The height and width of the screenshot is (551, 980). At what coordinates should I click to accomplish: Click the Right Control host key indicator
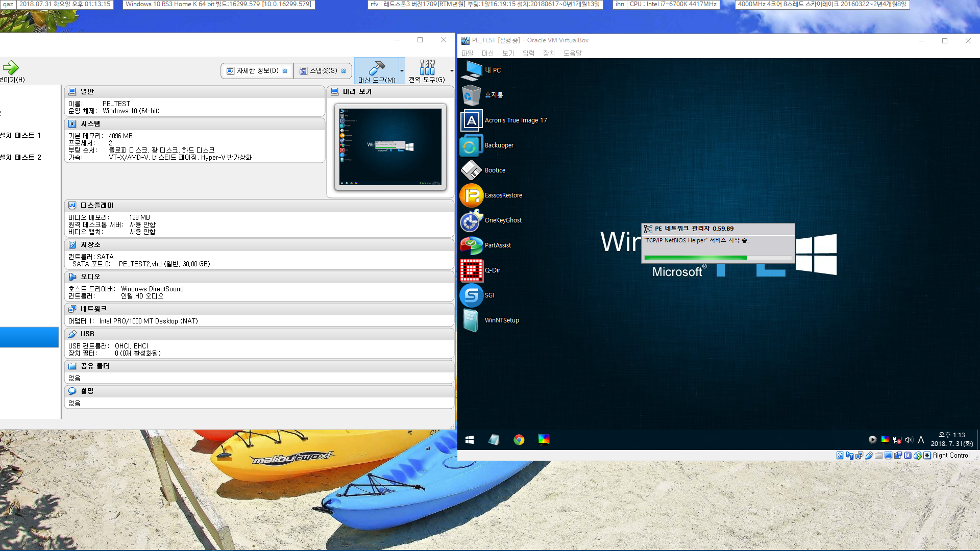coord(951,456)
